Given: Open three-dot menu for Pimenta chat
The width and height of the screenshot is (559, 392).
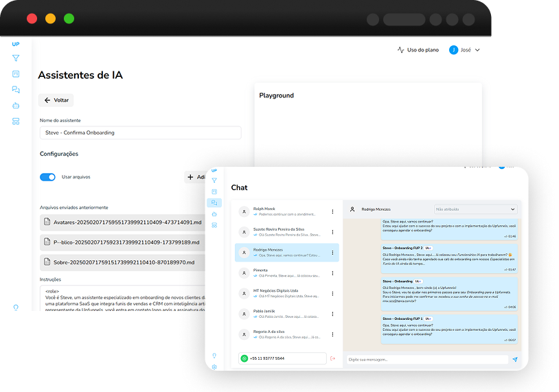Looking at the screenshot, I should pyautogui.click(x=333, y=273).
